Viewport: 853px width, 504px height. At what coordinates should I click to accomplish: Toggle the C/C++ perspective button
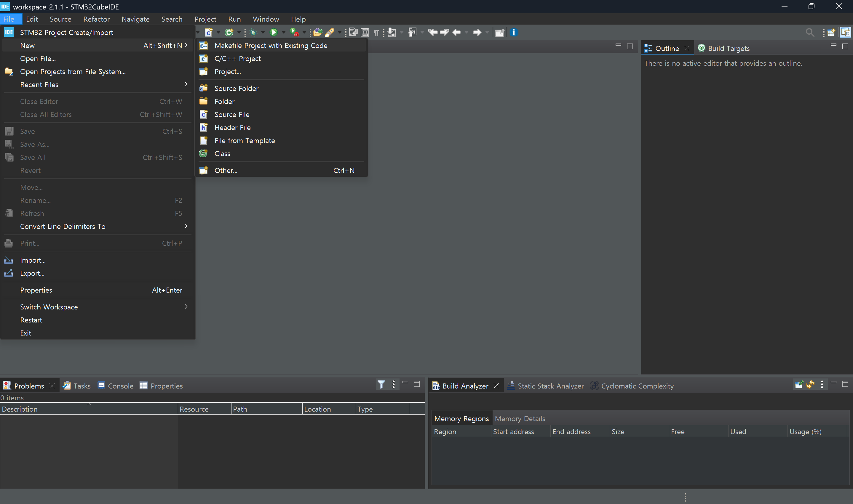tap(845, 32)
